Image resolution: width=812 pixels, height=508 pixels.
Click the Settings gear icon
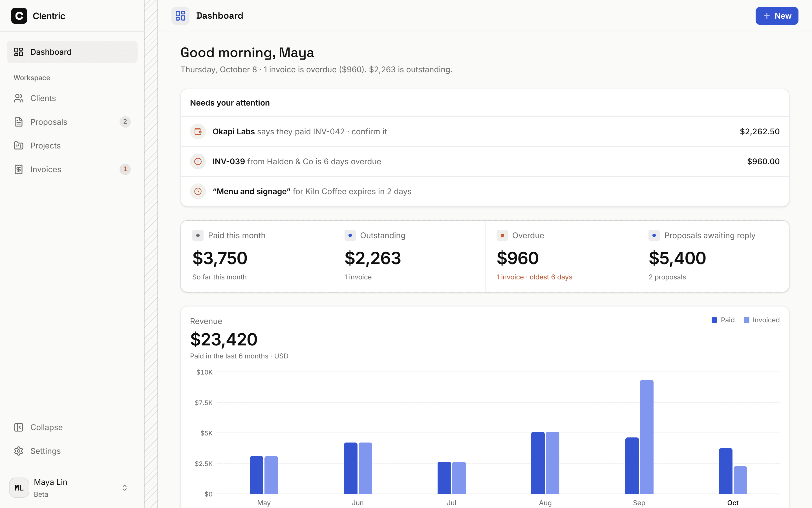pyautogui.click(x=18, y=451)
